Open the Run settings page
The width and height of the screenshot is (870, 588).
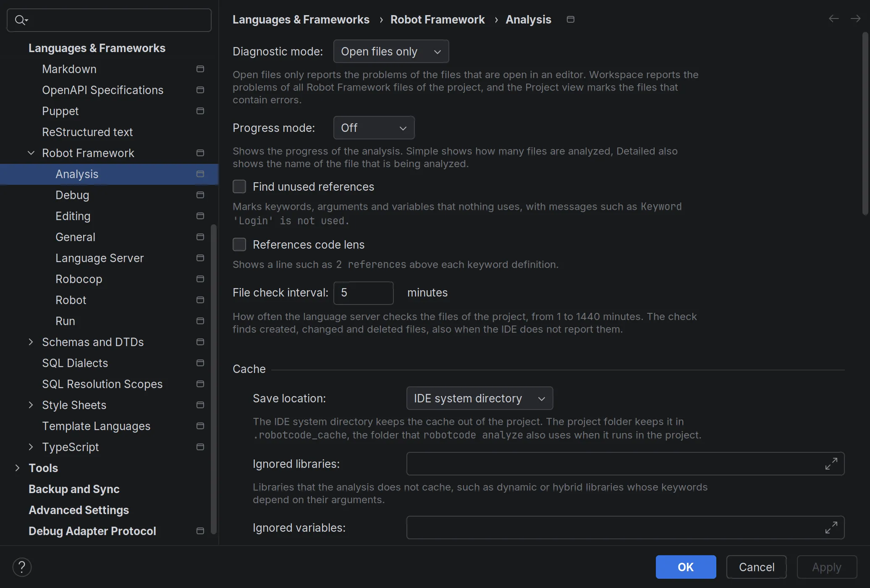(x=109, y=321)
